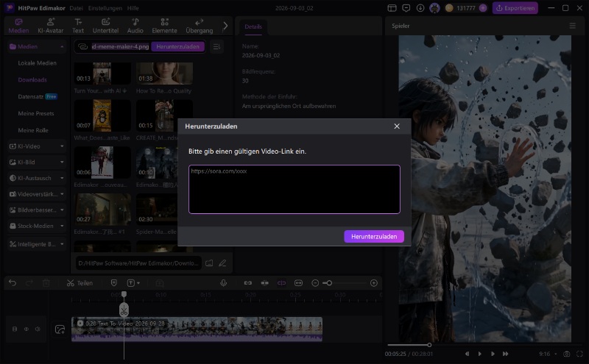Add credits with the plus coin icon
The image size is (589, 364).
click(x=483, y=8)
